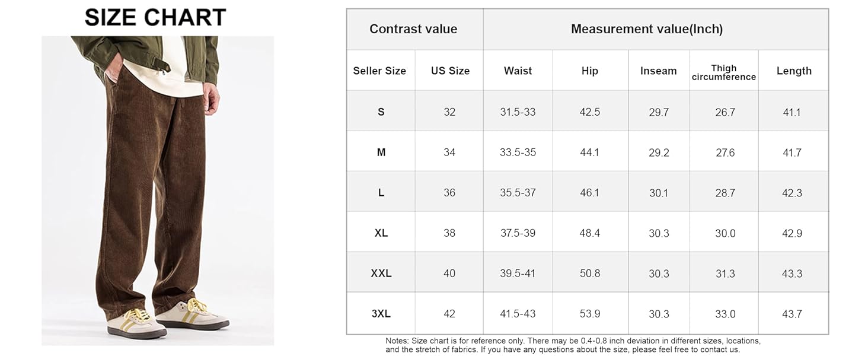Click the corduroy pants model photo

tap(158, 190)
